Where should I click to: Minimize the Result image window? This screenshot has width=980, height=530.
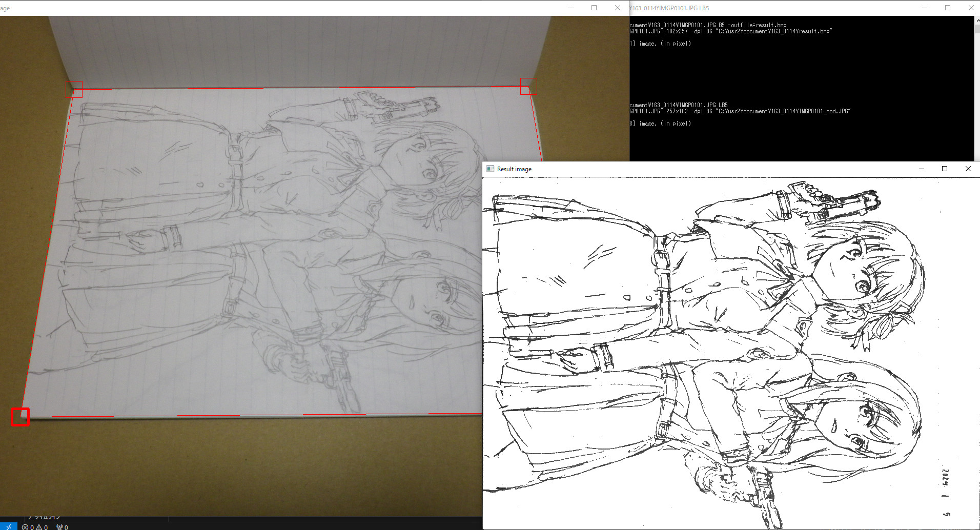point(922,169)
